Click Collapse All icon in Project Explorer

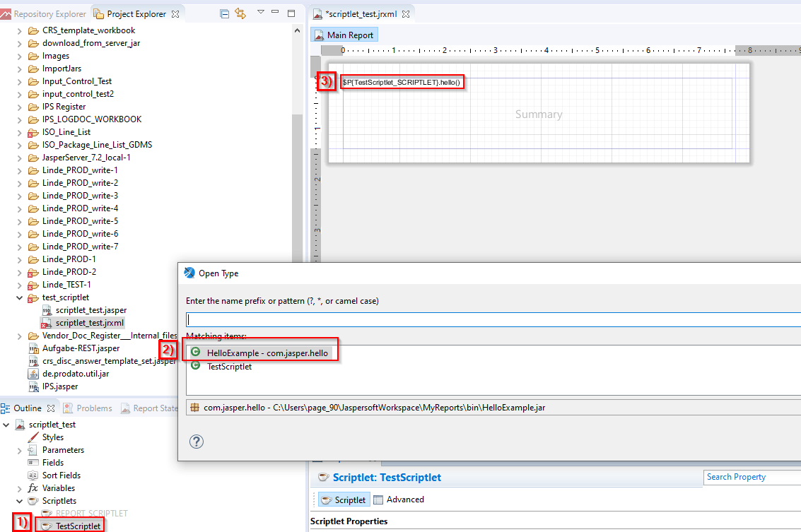coord(225,13)
